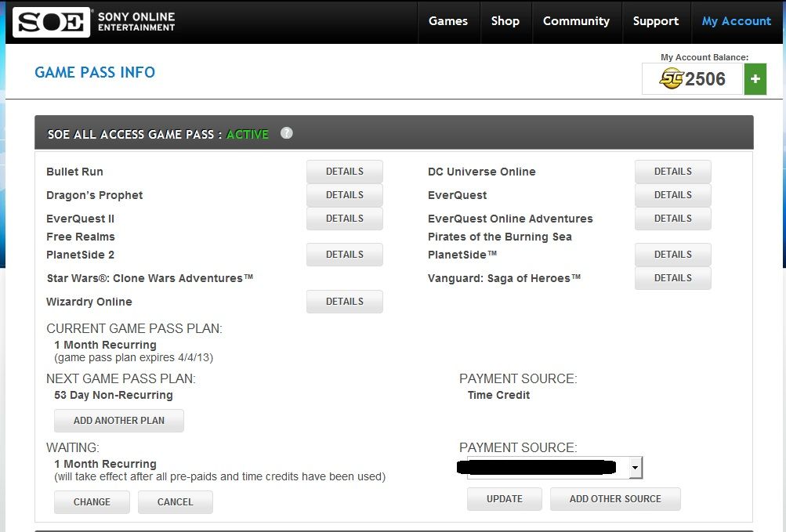The image size is (786, 532).
Task: Click the Station Cash coin icon
Action: tap(671, 78)
